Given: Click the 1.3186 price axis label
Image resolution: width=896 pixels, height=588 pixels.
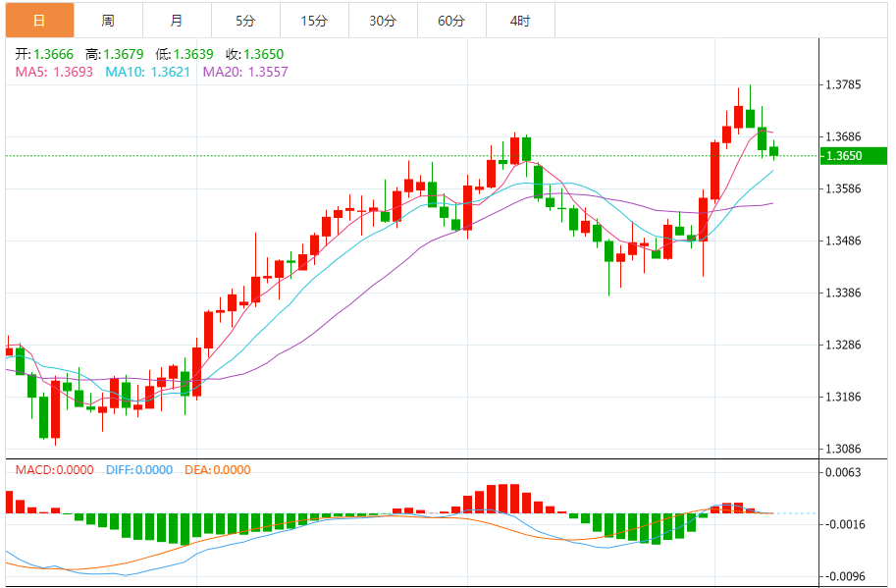Looking at the screenshot, I should coord(843,397).
